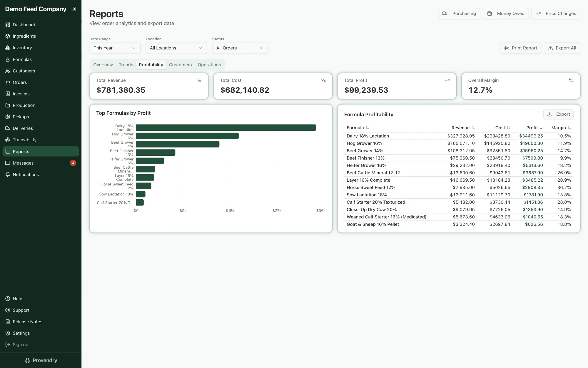Open the Price Changes report
Screen dimensions: 588x368
click(556, 14)
